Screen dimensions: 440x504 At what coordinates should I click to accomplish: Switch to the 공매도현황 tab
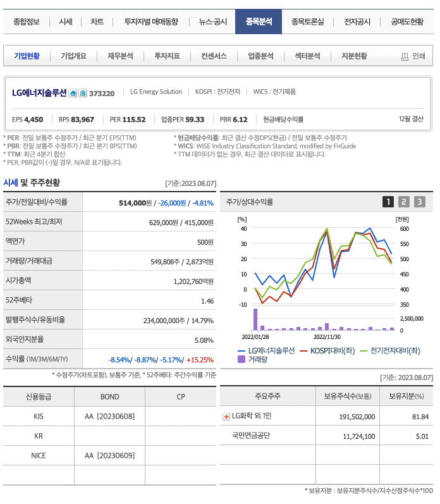point(407,22)
